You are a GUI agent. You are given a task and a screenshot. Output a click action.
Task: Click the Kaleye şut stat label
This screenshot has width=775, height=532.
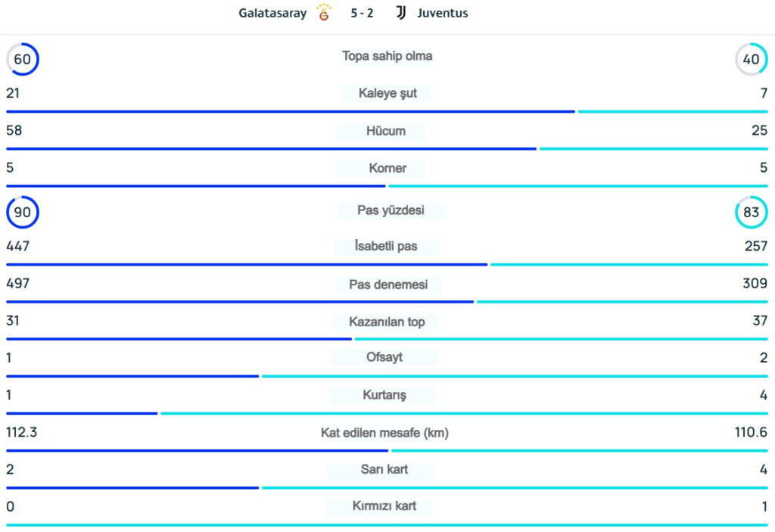coord(387,93)
